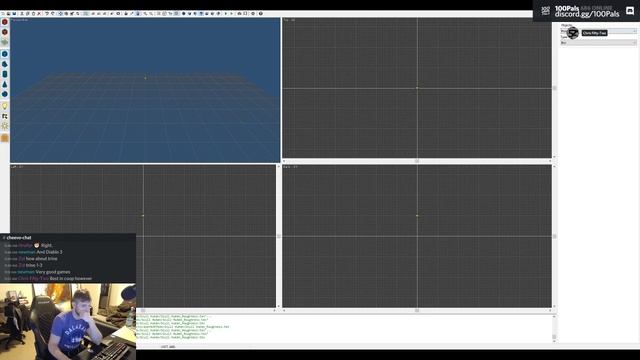
Task: Click the view label of the bottom-right grid viewport
Action: [x=290, y=167]
